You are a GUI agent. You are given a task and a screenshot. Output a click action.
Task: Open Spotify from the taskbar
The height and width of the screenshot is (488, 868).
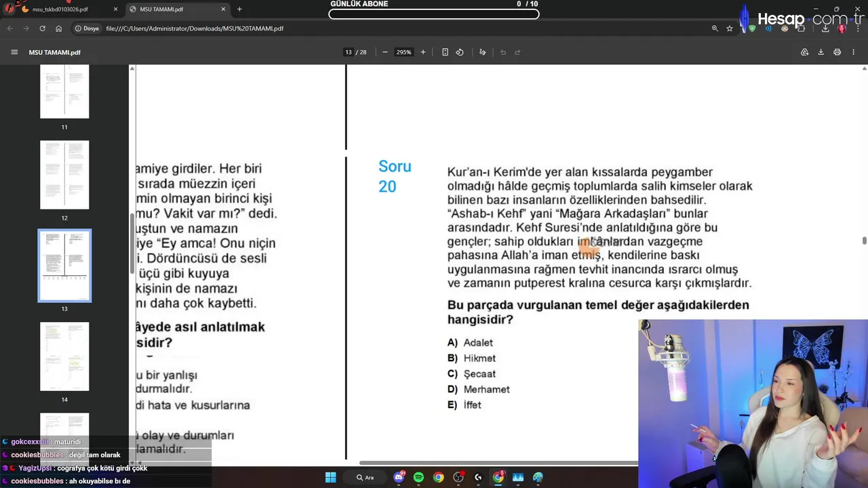[418, 477]
